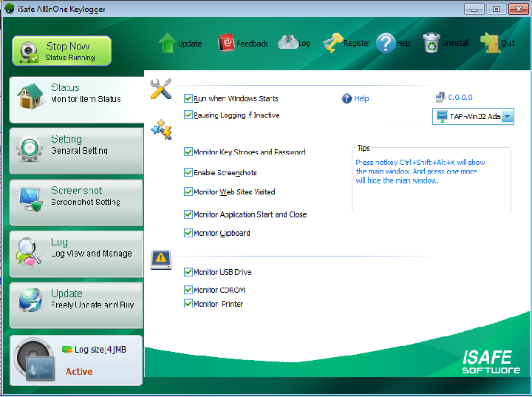
Task: Click the stars and lightning icon
Action: click(x=162, y=129)
